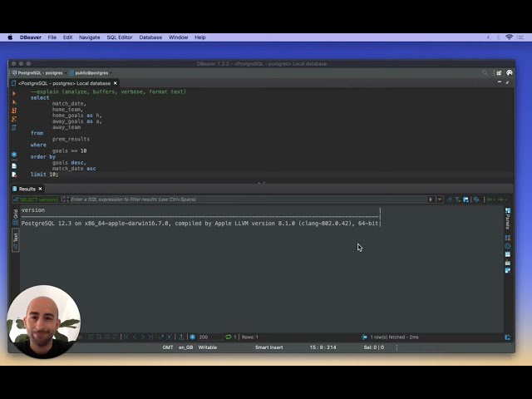Click the white document output icon in gutter
This screenshot has width=532, height=399.
tap(14, 166)
